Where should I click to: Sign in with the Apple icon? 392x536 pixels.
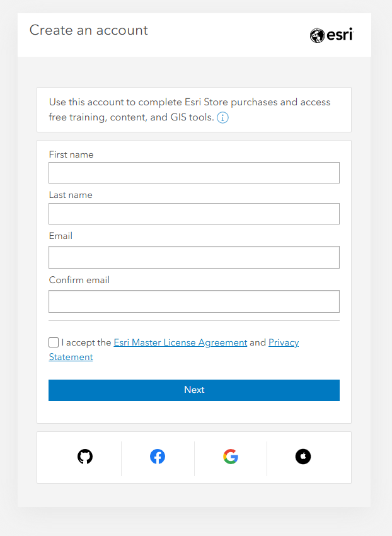coord(303,457)
